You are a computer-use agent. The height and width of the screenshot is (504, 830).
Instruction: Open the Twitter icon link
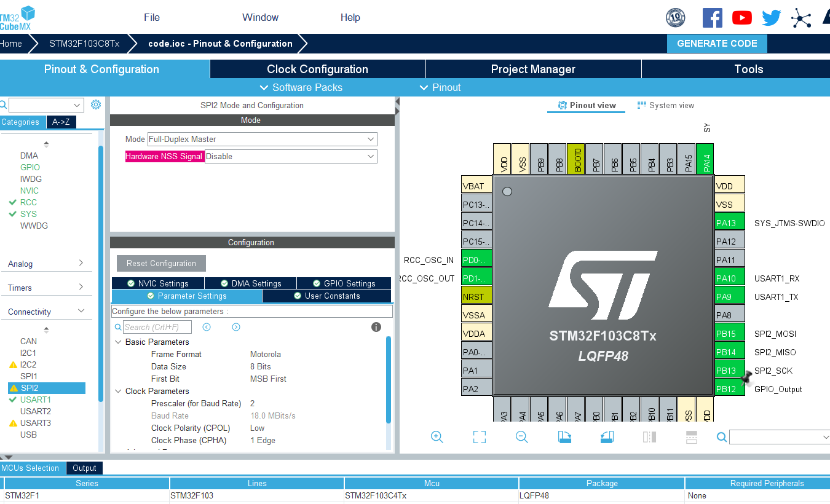pyautogui.click(x=772, y=18)
